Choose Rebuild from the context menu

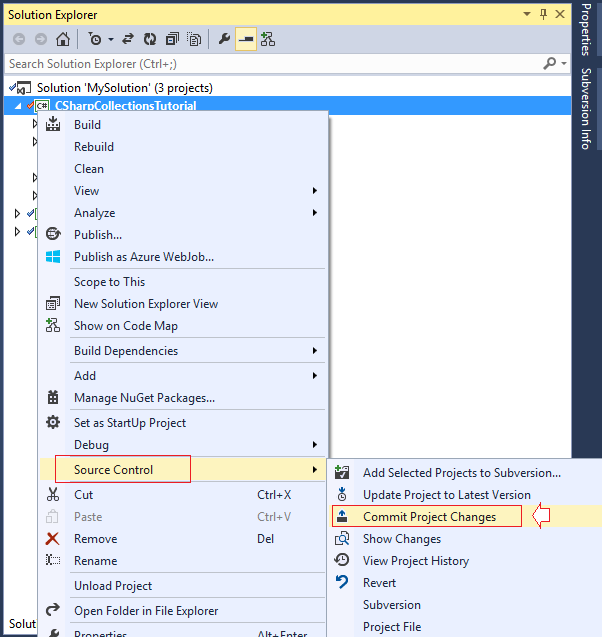tap(184, 147)
